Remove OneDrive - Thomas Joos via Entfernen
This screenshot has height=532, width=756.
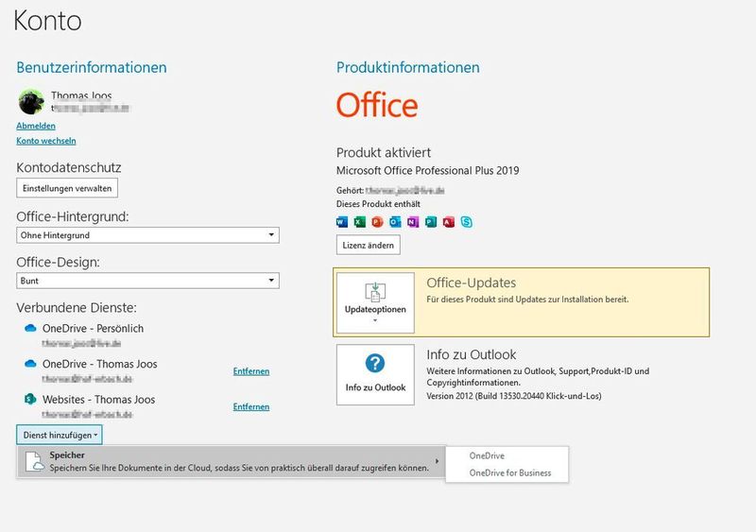(x=251, y=371)
